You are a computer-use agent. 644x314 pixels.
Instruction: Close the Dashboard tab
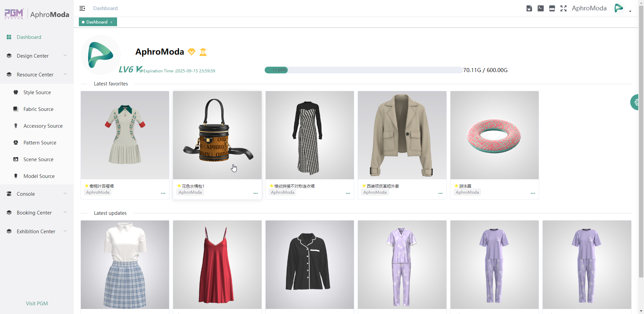(111, 22)
